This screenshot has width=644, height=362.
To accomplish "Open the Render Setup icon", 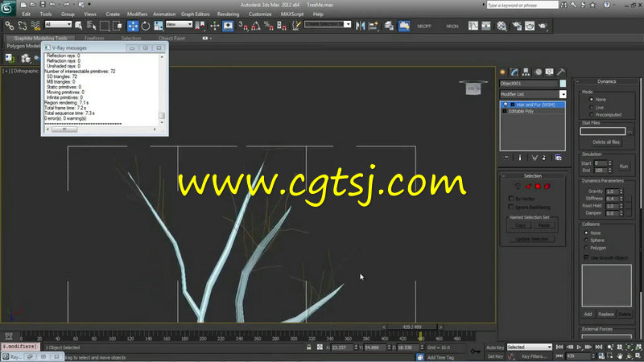I will coord(516,26).
